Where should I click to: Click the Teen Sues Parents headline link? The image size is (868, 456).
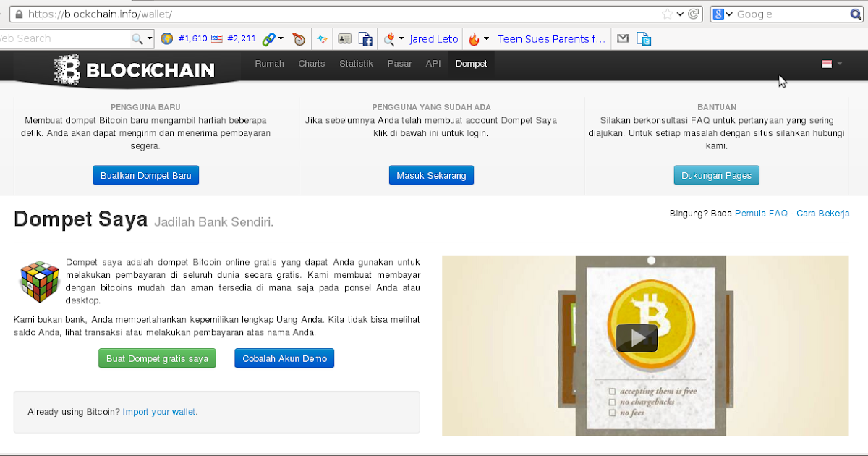[551, 39]
